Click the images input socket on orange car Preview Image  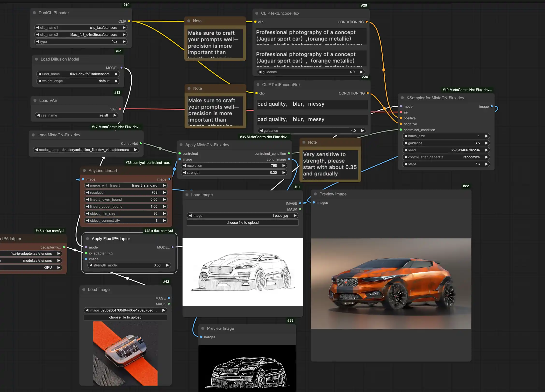tap(314, 203)
